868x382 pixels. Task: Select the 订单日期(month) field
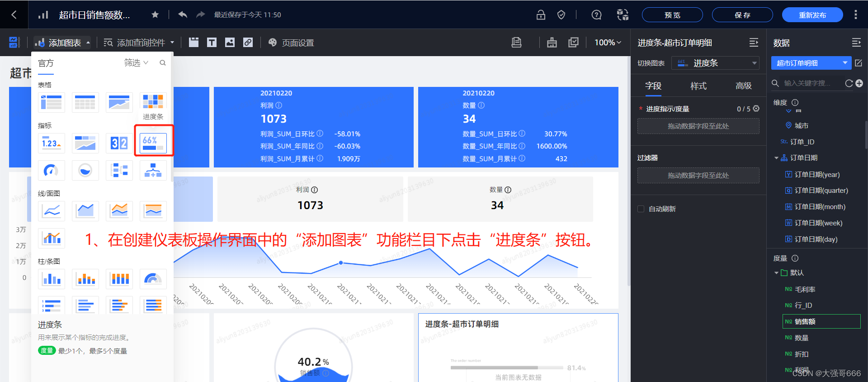point(820,206)
